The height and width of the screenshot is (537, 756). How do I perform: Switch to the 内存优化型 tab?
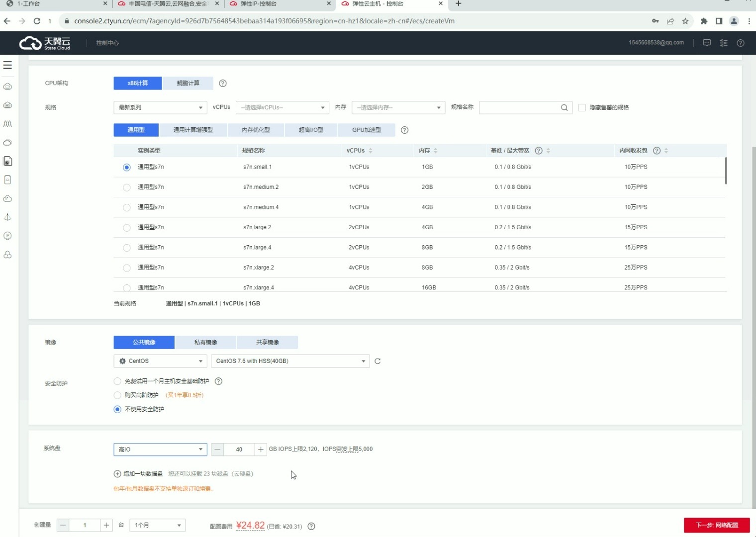coord(256,130)
